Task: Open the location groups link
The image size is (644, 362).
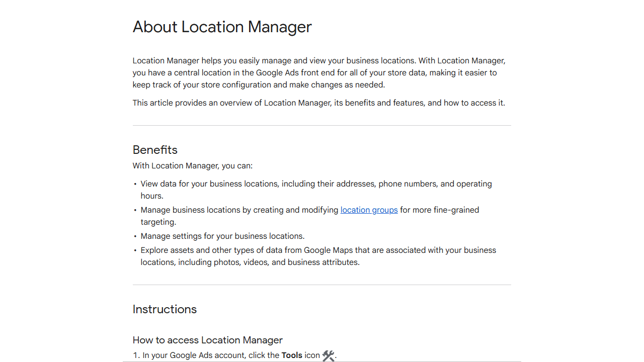Action: pyautogui.click(x=369, y=210)
